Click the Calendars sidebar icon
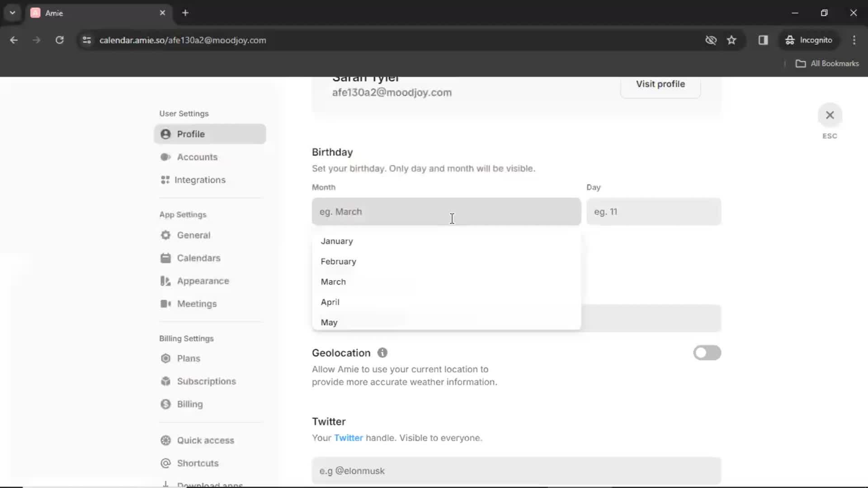Image resolution: width=868 pixels, height=488 pixels. [166, 258]
